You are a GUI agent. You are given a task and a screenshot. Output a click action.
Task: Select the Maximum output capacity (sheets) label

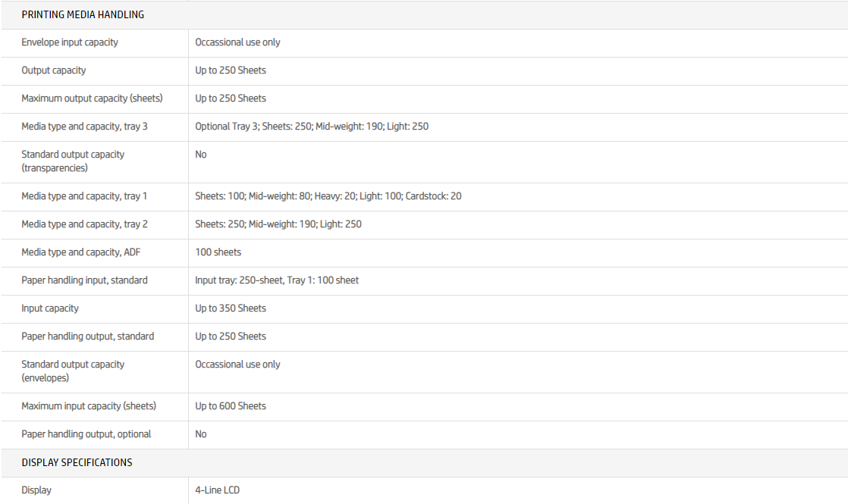point(92,99)
